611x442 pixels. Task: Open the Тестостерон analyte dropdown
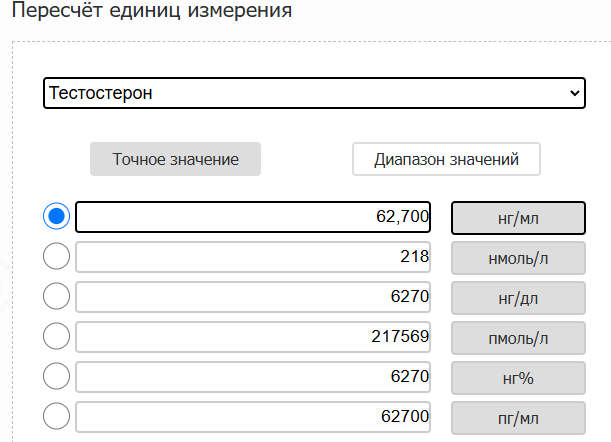314,93
